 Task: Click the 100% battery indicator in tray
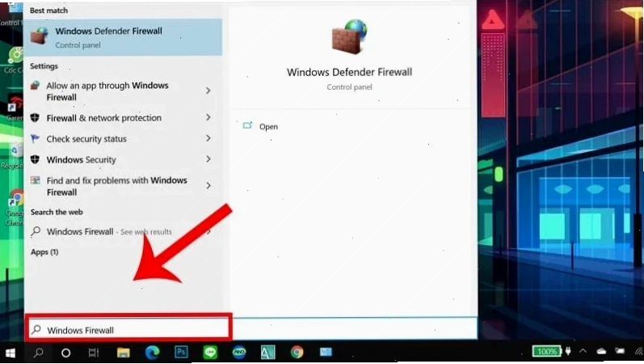(547, 351)
